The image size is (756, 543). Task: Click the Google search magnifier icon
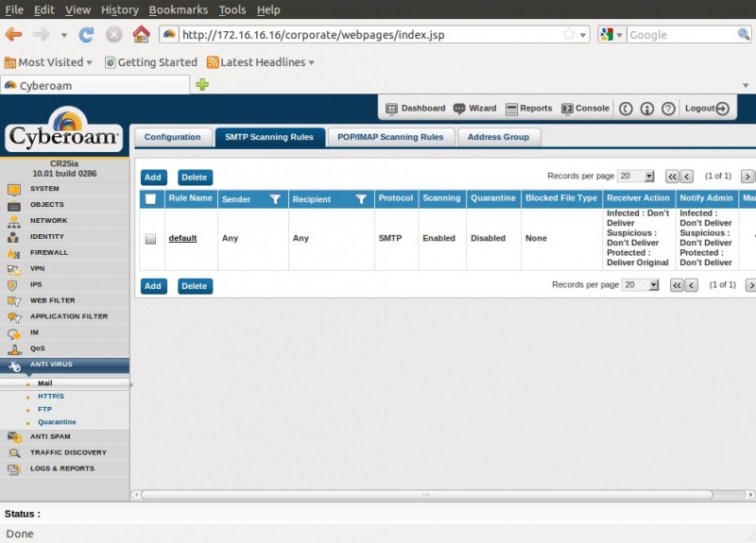743,34
